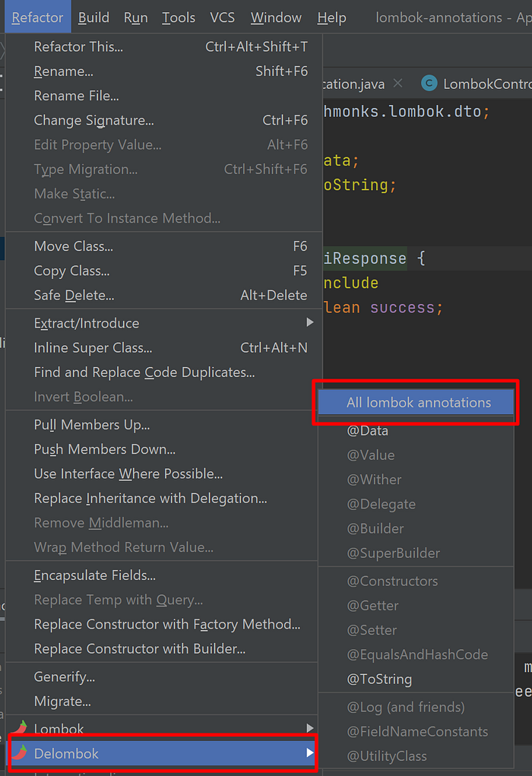Choose Change Signature... entry
Image resolution: width=532 pixels, height=776 pixels.
pos(164,120)
